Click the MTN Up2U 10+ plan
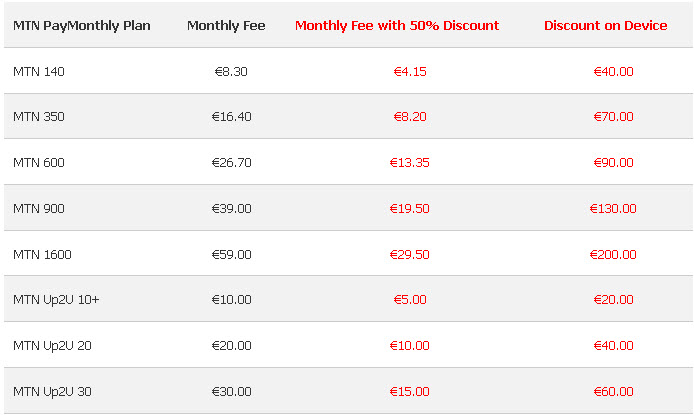 click(56, 300)
